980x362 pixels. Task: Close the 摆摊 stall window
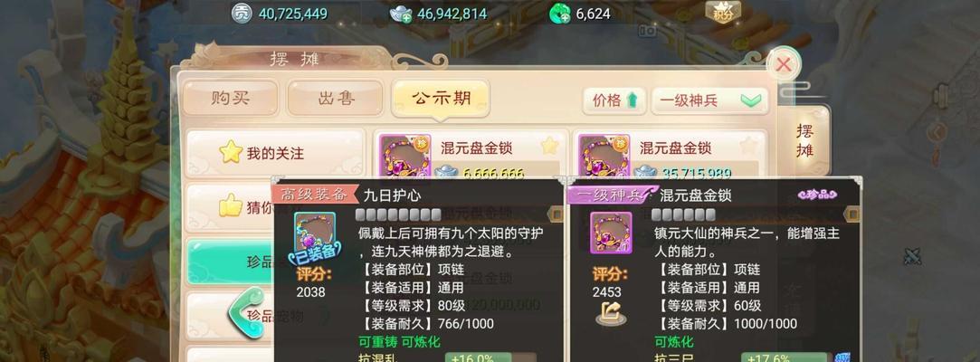pos(783,64)
